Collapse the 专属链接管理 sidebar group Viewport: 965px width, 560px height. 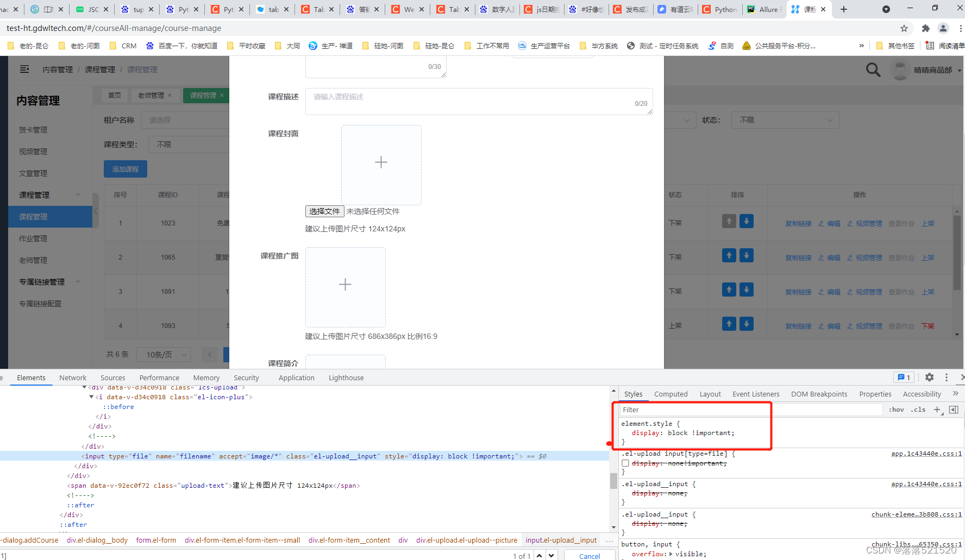[78, 282]
